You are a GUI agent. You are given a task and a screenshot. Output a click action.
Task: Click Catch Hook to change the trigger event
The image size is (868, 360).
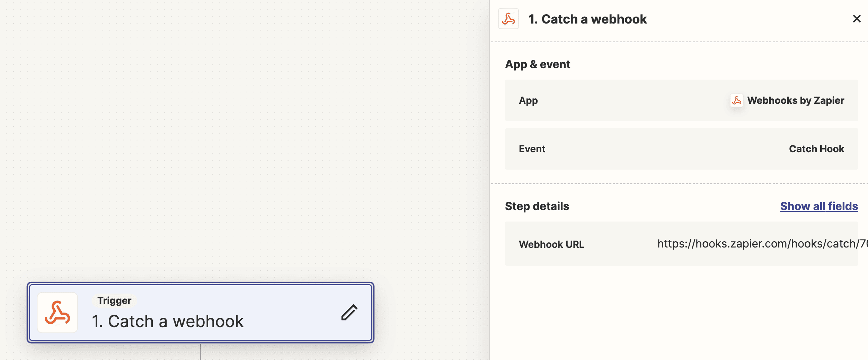point(817,149)
